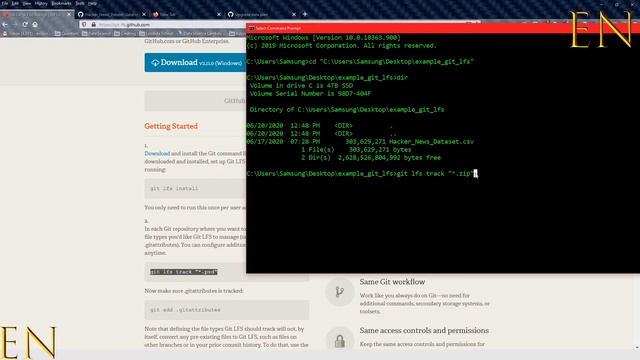Click the Command Prompt title bar icon
Viewport: 640px width, 360px height.
pos(251,28)
